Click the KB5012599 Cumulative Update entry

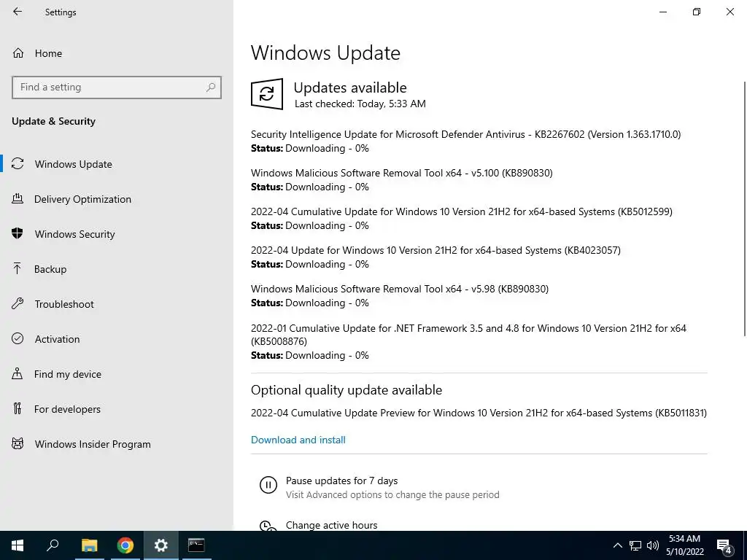coord(462,211)
